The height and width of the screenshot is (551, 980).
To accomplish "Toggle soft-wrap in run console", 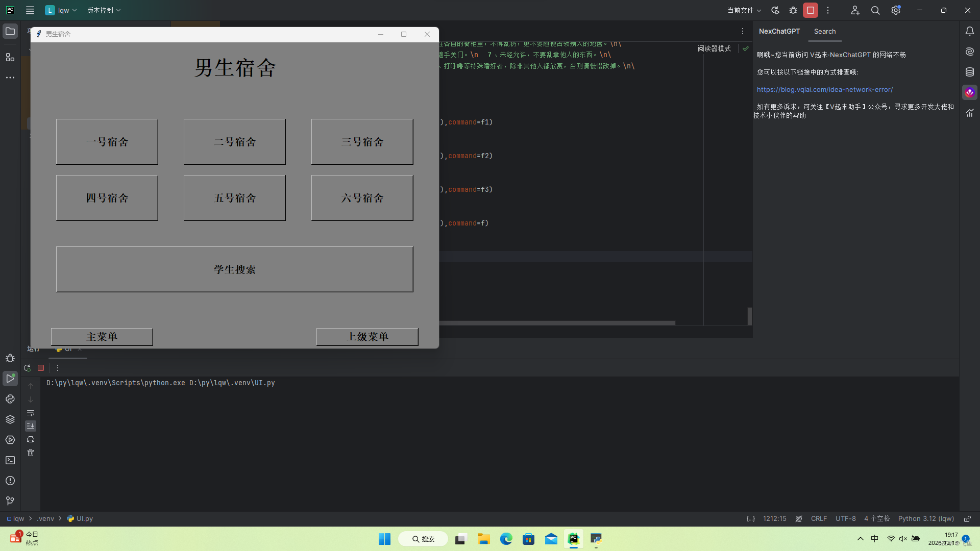I will point(31,413).
